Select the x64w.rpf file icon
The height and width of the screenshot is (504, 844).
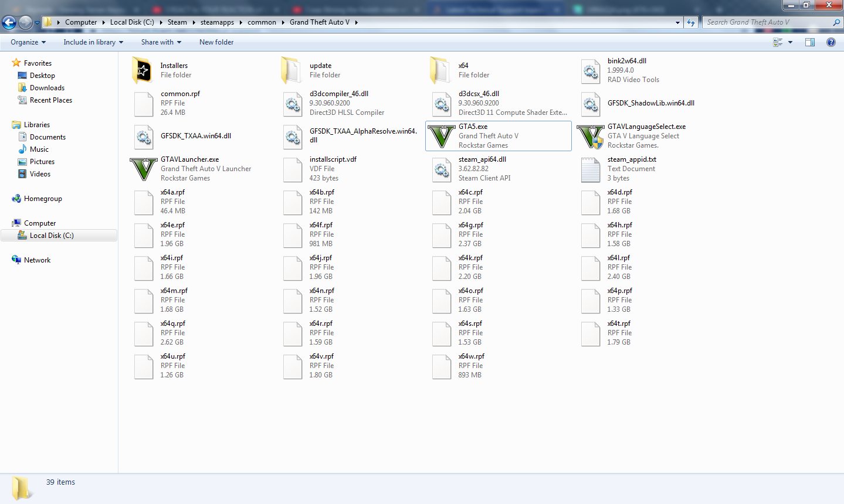[441, 366]
